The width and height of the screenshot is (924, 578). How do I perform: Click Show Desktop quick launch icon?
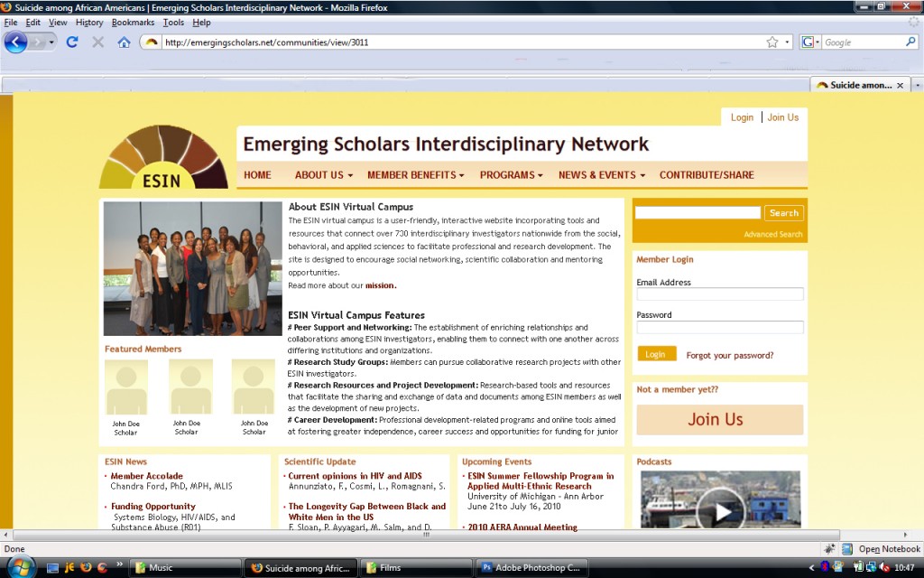53,568
